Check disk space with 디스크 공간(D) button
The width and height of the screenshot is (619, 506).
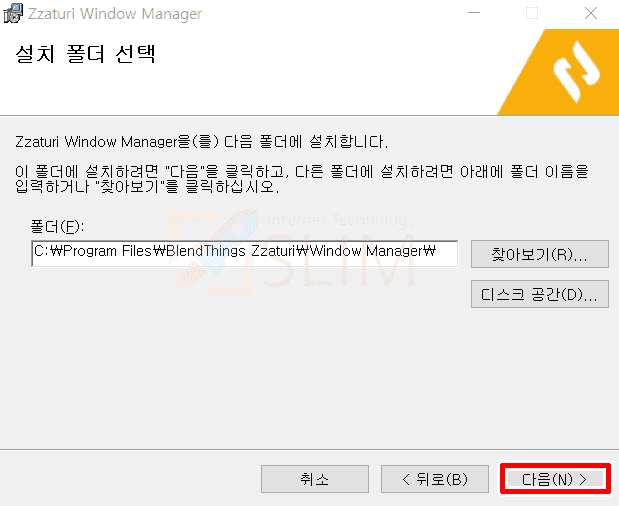point(540,294)
